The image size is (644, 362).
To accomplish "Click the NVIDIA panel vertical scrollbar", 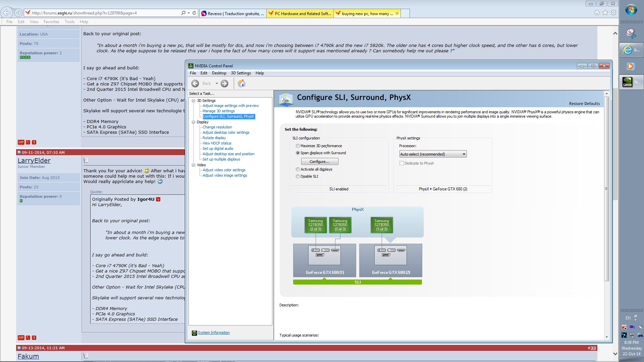I will 606,189.
